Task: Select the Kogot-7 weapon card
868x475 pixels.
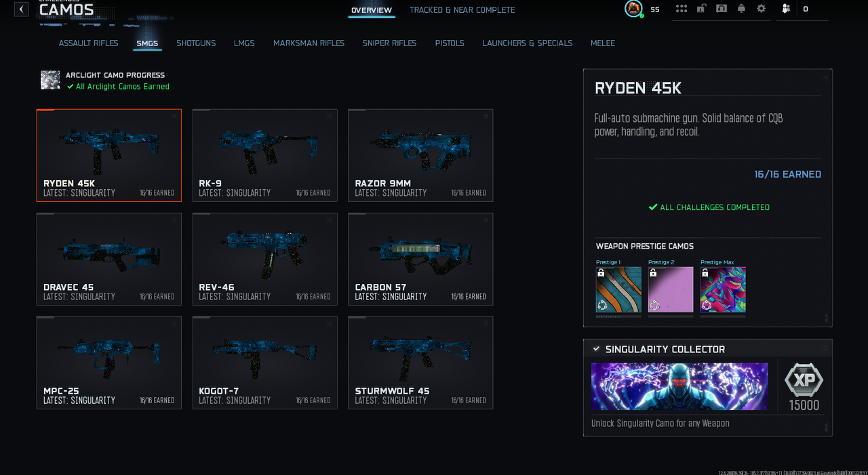Action: (x=265, y=363)
